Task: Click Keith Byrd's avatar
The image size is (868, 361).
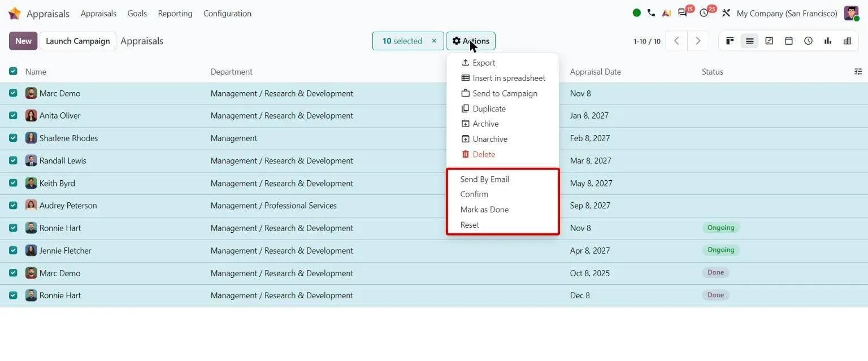Action: pos(31,183)
